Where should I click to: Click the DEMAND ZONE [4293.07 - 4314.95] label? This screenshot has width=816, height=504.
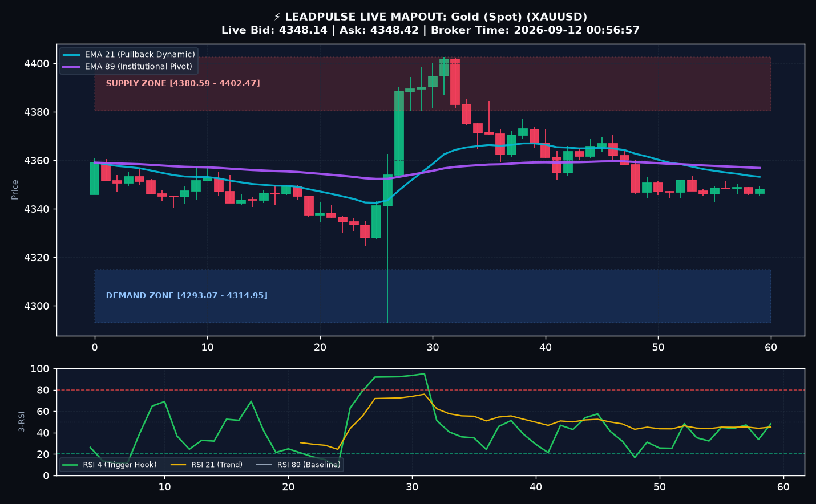tap(187, 295)
